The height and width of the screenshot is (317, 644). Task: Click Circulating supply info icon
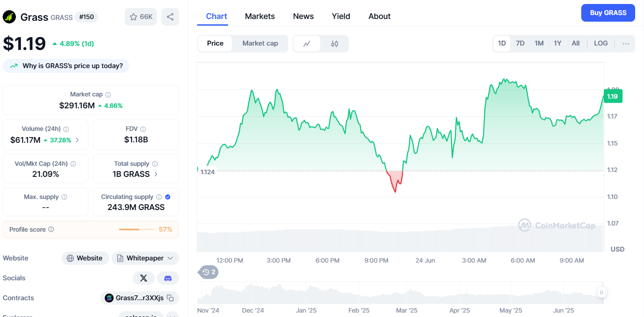159,197
